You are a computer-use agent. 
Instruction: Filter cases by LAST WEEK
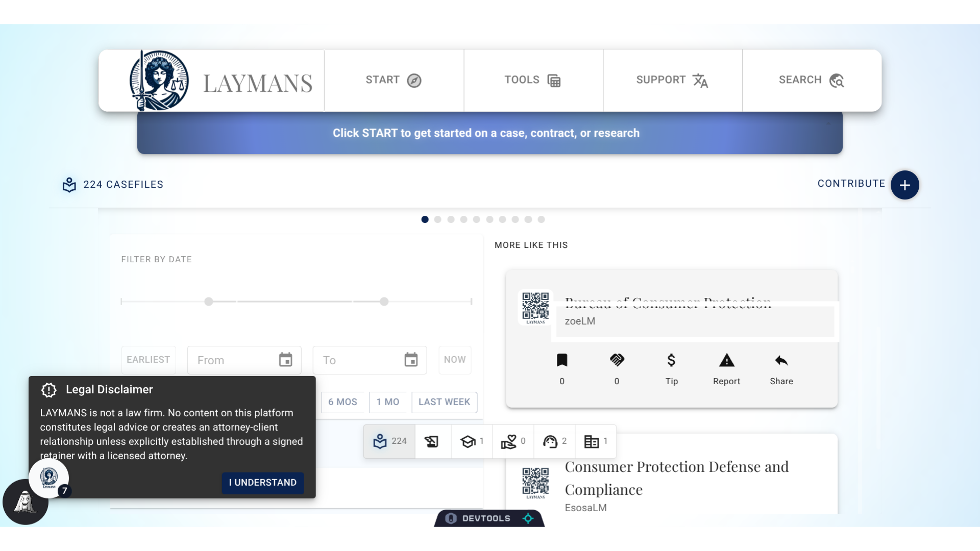point(444,402)
